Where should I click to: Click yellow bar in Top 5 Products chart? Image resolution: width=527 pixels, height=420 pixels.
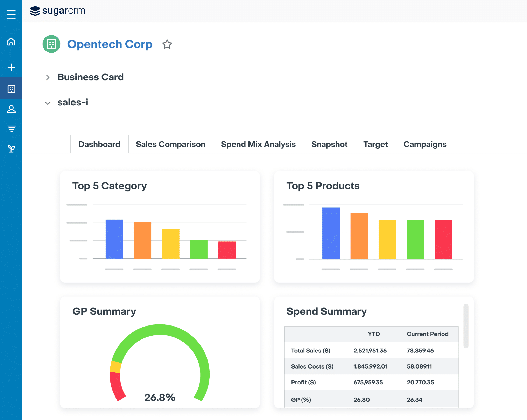pyautogui.click(x=387, y=240)
